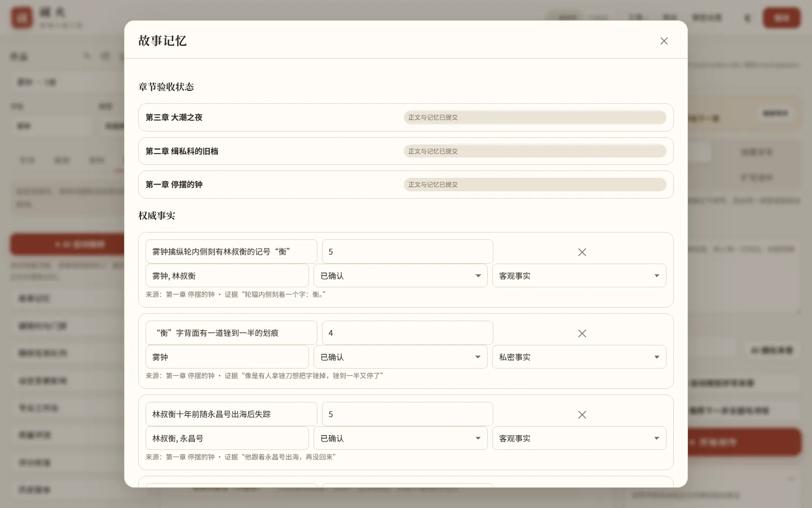Click 正文与记忆已提交 status for 第三章
This screenshot has height=508, width=812.
click(535, 117)
